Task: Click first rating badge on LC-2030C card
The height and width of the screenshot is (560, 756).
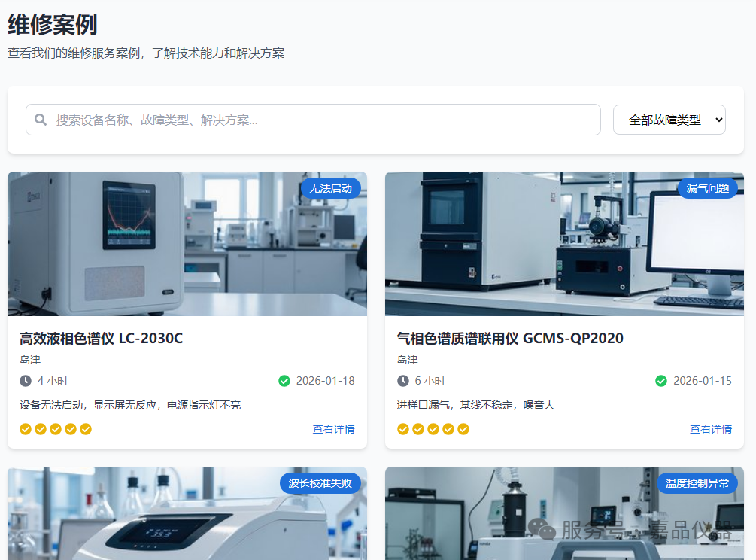Action: (x=26, y=429)
